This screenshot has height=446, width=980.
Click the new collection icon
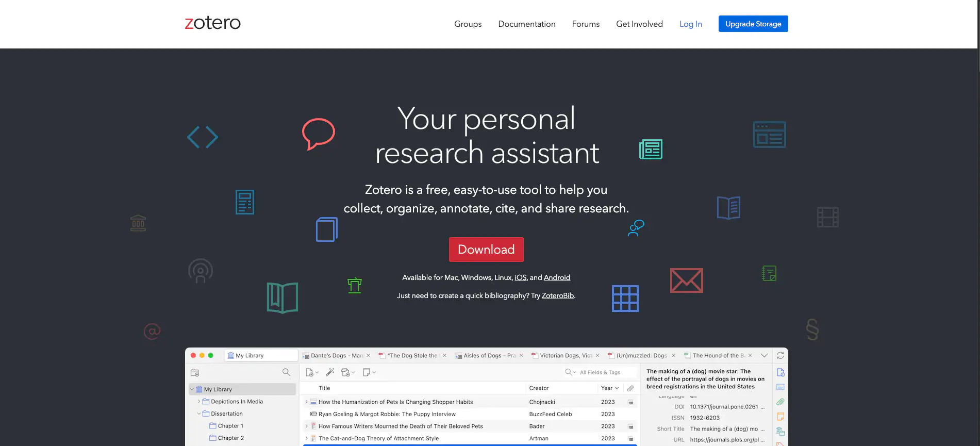pyautogui.click(x=194, y=372)
